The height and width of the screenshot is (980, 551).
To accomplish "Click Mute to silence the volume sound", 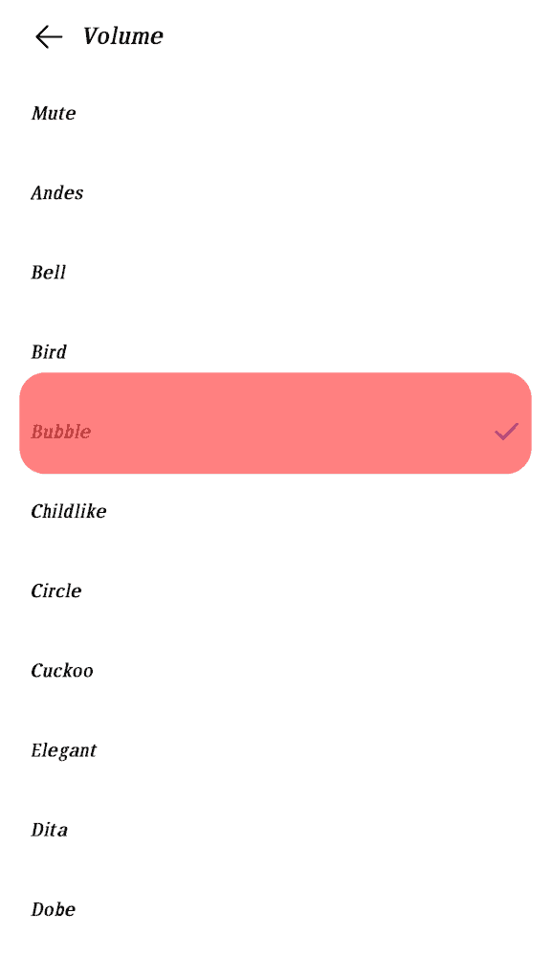I will pos(54,113).
